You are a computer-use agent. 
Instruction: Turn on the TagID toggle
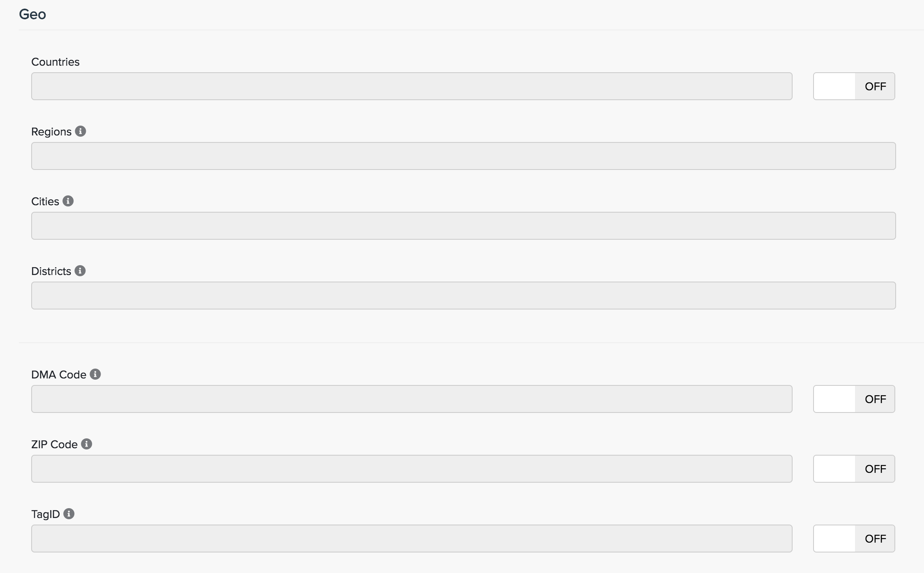pos(854,539)
